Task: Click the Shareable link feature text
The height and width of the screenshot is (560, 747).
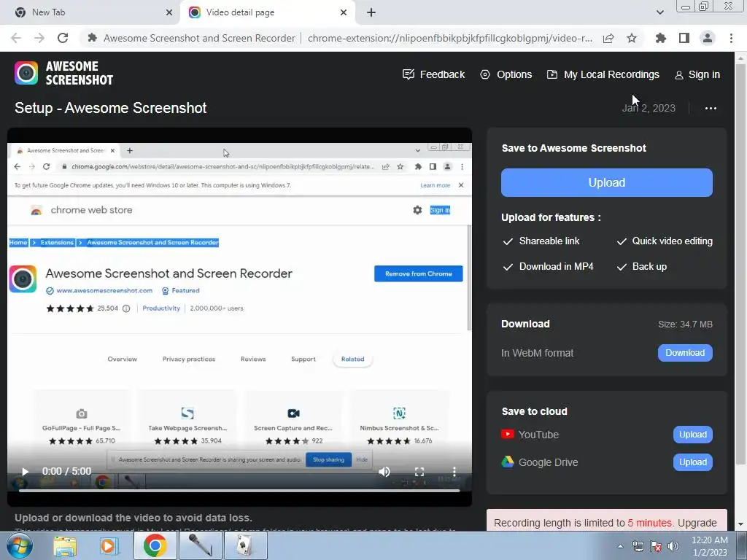Action: [549, 241]
